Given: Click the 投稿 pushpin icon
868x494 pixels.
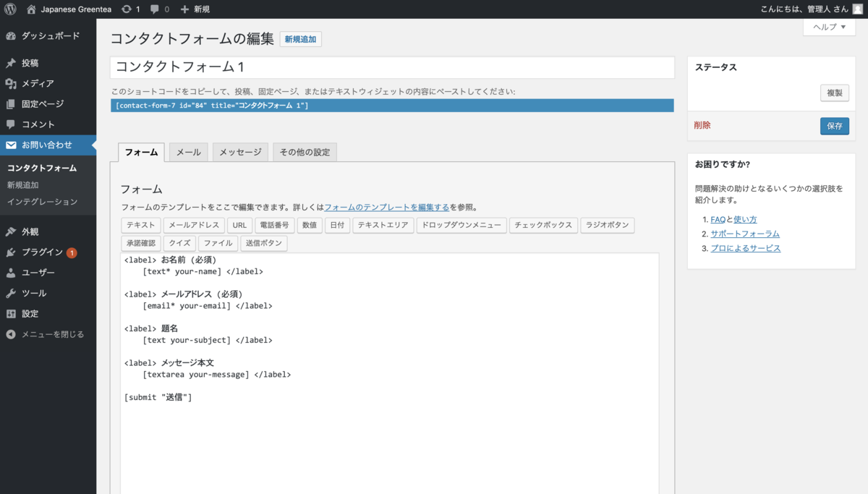Looking at the screenshot, I should (x=11, y=63).
